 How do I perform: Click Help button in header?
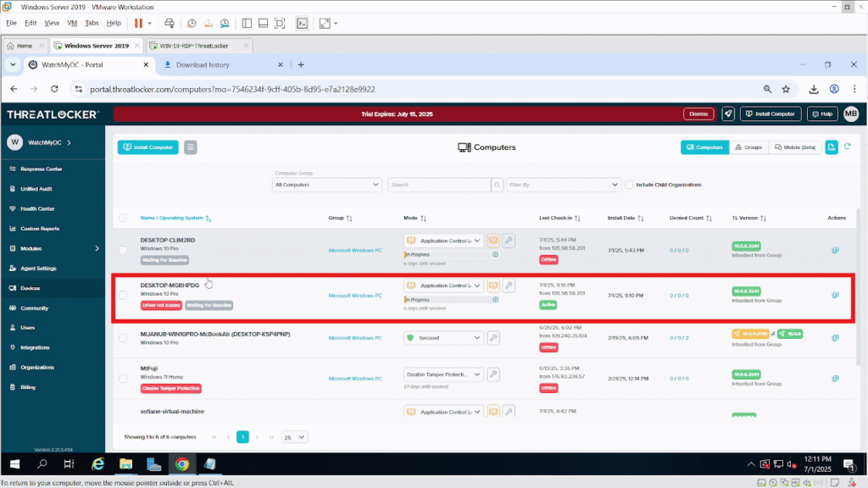[x=822, y=114]
